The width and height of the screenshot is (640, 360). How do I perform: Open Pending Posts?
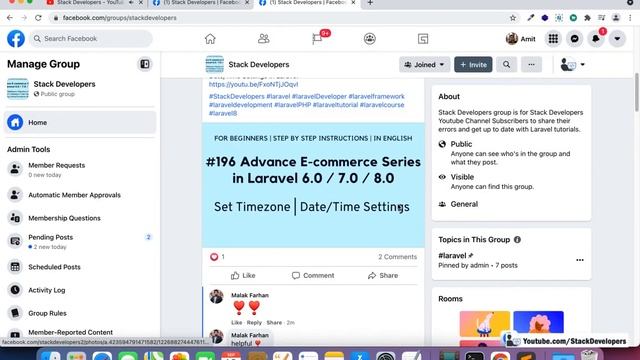pyautogui.click(x=80, y=241)
